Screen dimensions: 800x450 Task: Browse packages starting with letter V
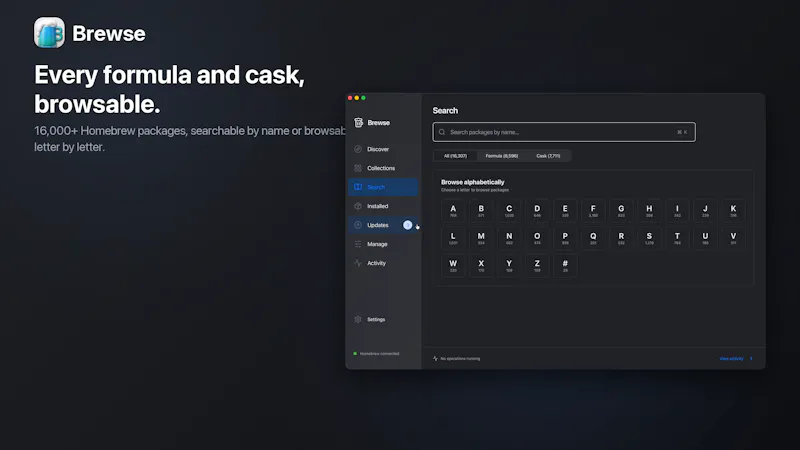(x=733, y=238)
